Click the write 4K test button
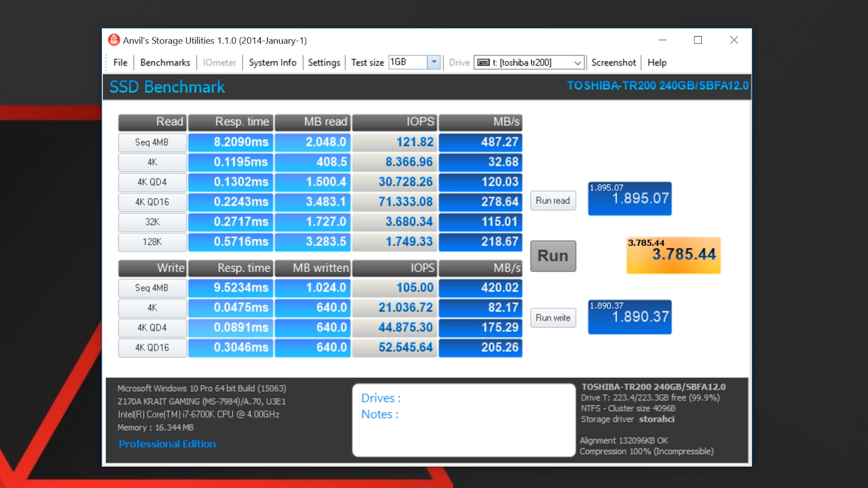 pyautogui.click(x=152, y=308)
